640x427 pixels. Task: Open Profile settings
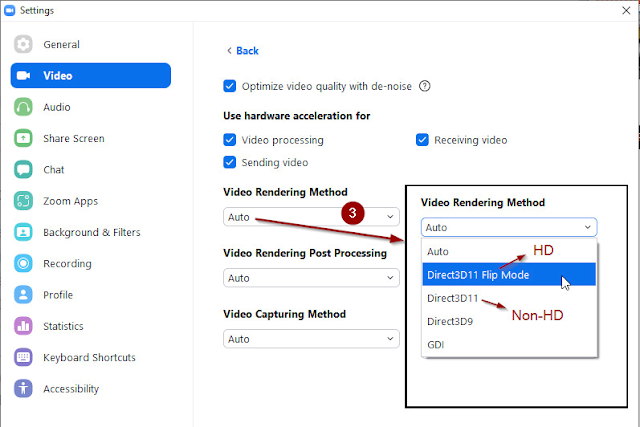[91, 295]
